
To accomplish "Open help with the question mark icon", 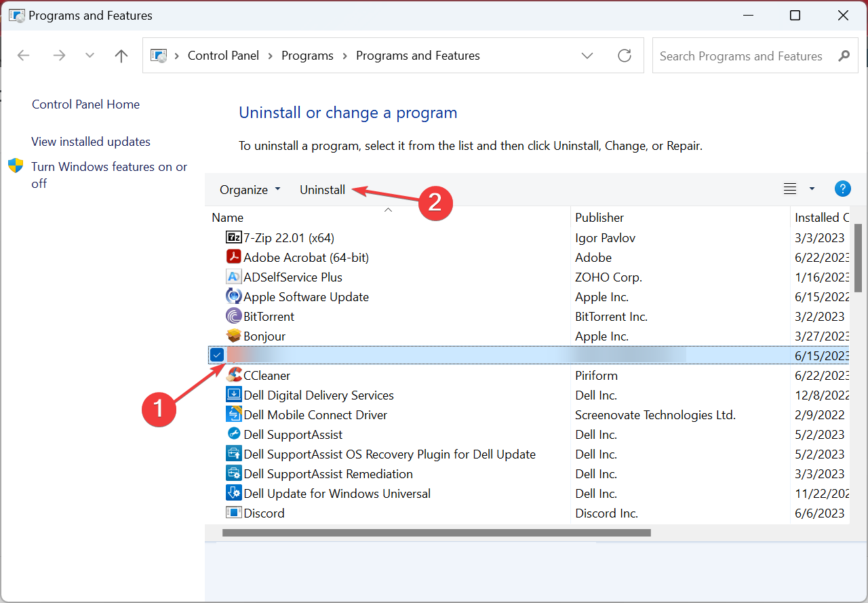I will click(x=842, y=189).
